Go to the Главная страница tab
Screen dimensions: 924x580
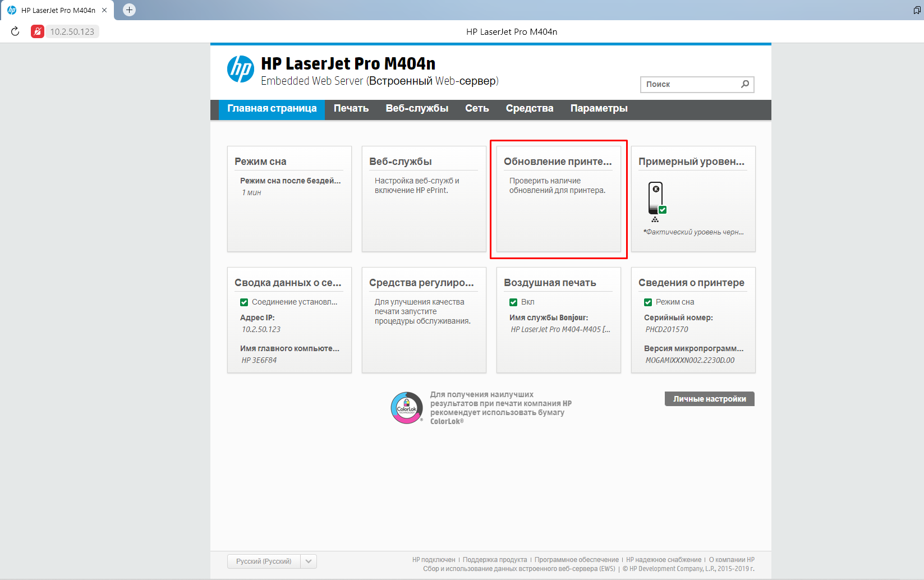[x=272, y=109]
